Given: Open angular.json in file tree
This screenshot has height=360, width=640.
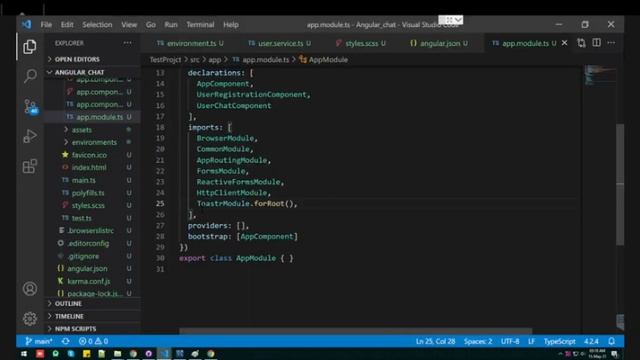Looking at the screenshot, I should [87, 269].
